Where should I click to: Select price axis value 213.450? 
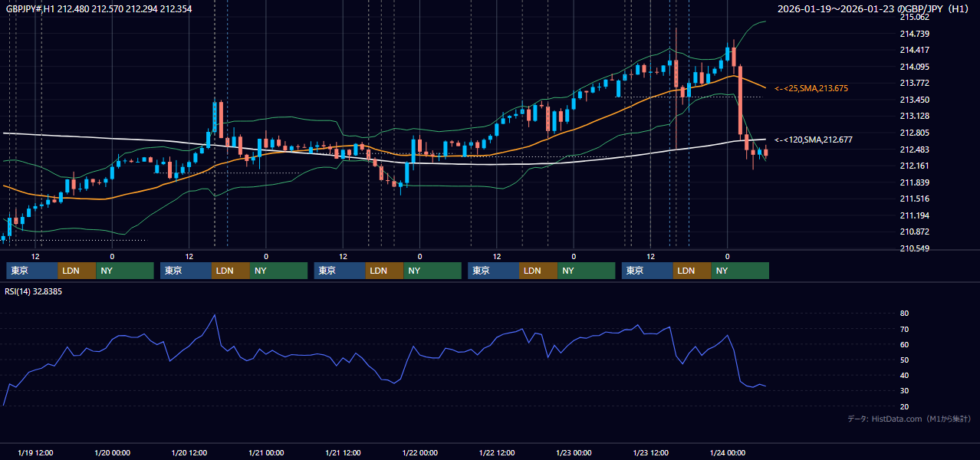pyautogui.click(x=914, y=100)
